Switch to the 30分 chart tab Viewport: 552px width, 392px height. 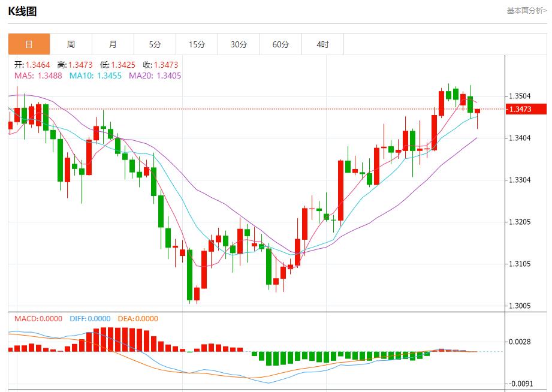239,44
